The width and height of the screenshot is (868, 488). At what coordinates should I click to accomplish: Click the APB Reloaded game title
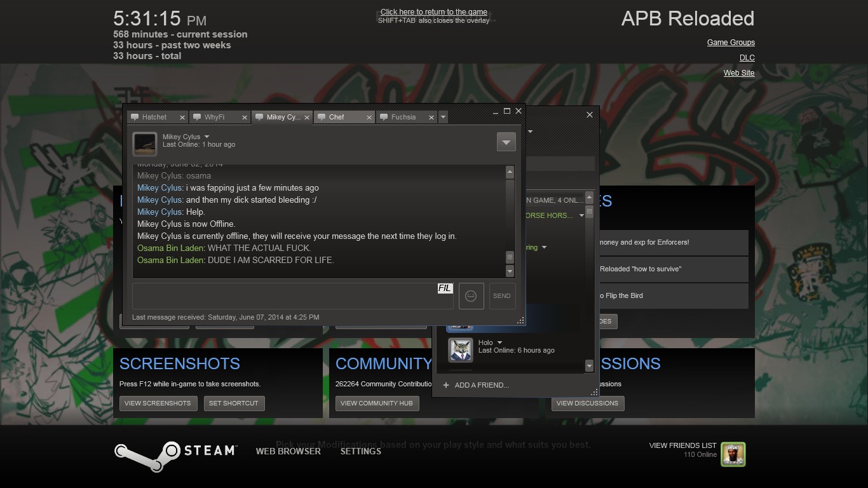tap(688, 19)
